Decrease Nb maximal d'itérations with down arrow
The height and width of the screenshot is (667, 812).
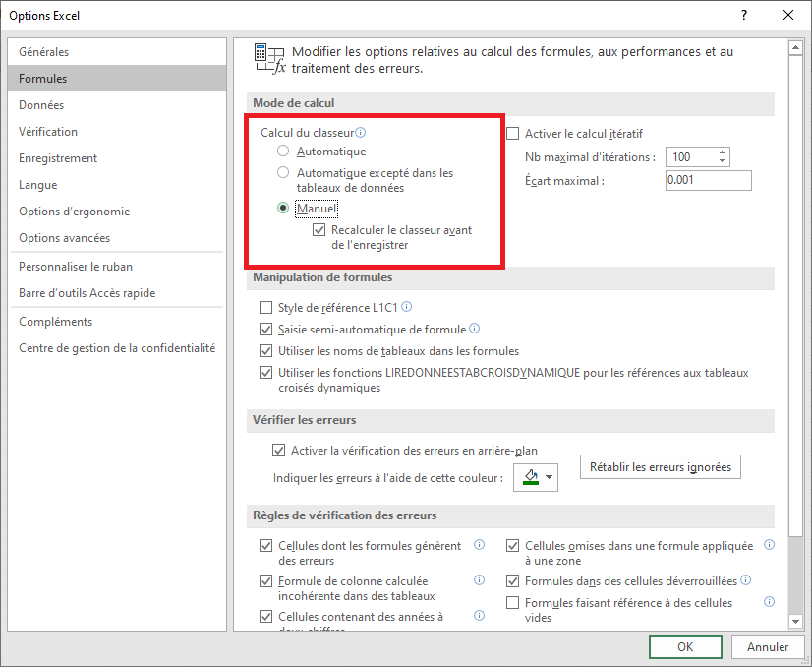722,161
